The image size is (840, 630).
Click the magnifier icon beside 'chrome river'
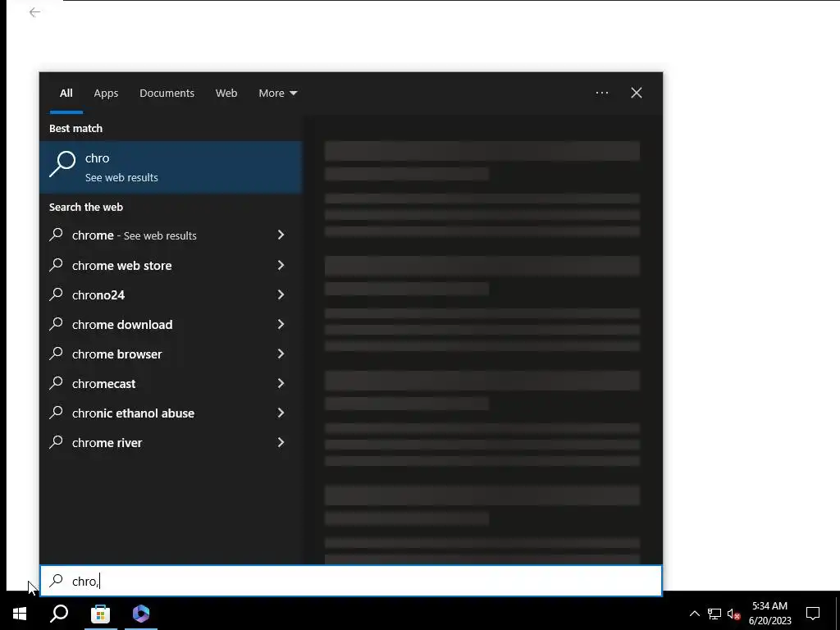(57, 442)
